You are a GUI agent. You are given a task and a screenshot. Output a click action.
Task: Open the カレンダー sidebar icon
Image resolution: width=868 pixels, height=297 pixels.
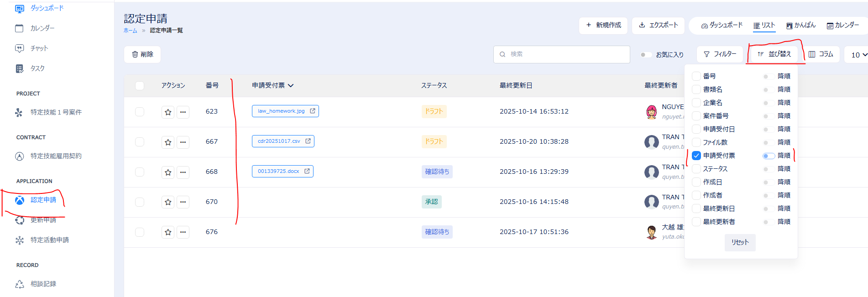19,28
